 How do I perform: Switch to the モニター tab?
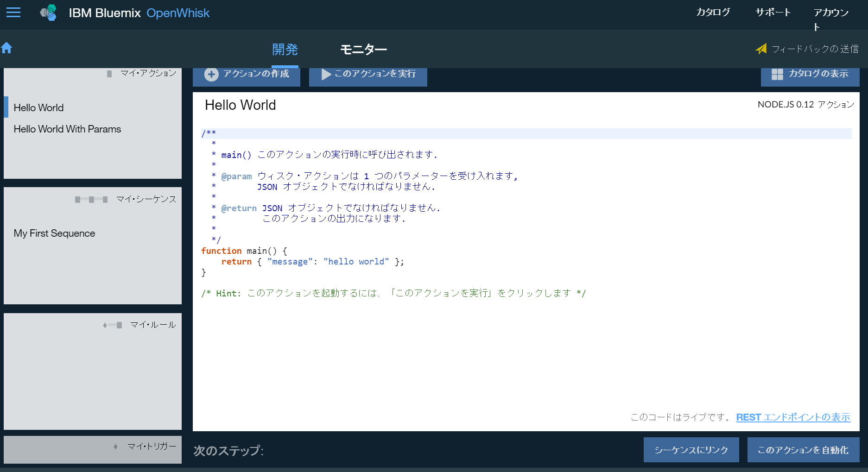(363, 49)
